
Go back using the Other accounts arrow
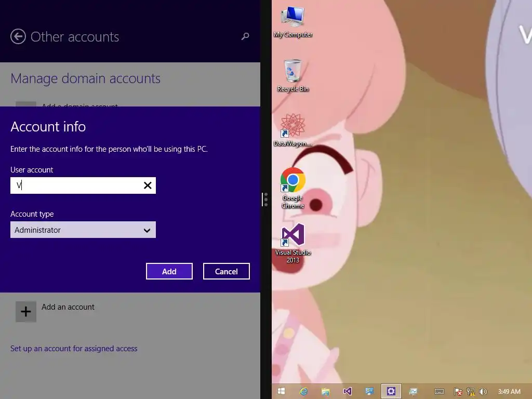(x=18, y=37)
